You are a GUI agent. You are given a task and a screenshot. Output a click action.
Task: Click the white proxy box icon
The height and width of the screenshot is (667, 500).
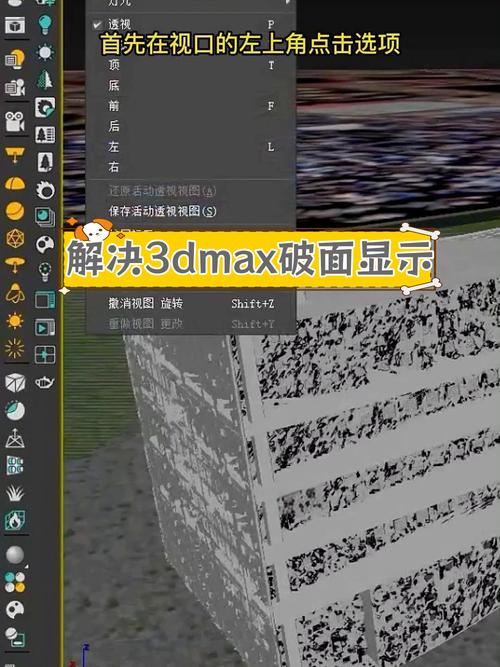tap(15, 382)
